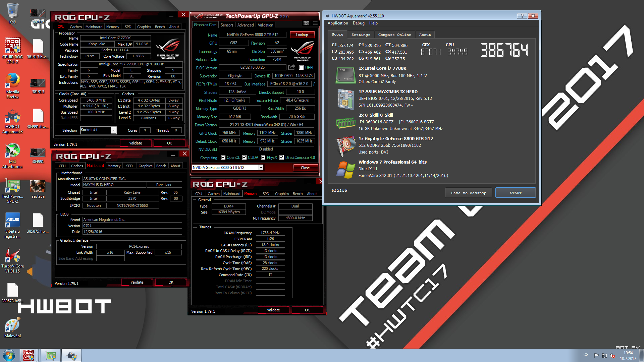Click the DRAM Frequency value field
This screenshot has width=644, height=362.
270,233
